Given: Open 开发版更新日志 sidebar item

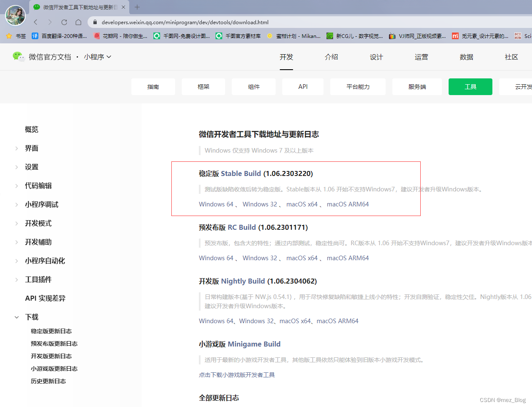Looking at the screenshot, I should pyautogui.click(x=51, y=356).
